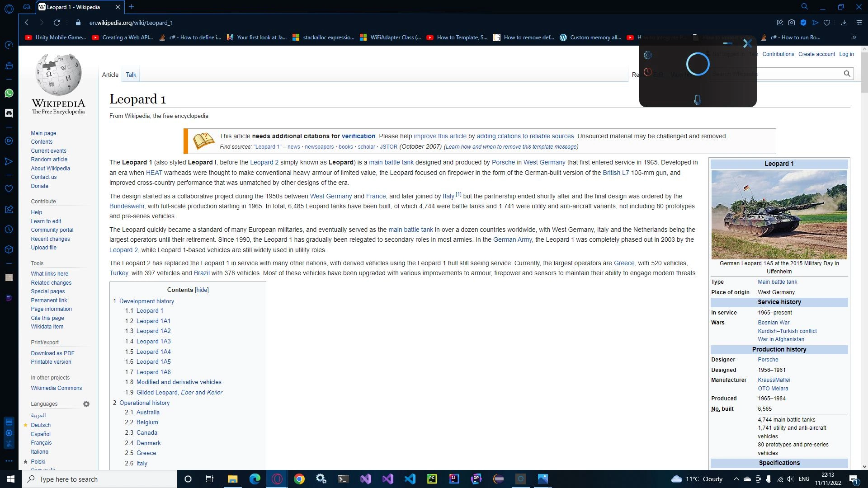Click the tab search magnifier icon

[805, 7]
